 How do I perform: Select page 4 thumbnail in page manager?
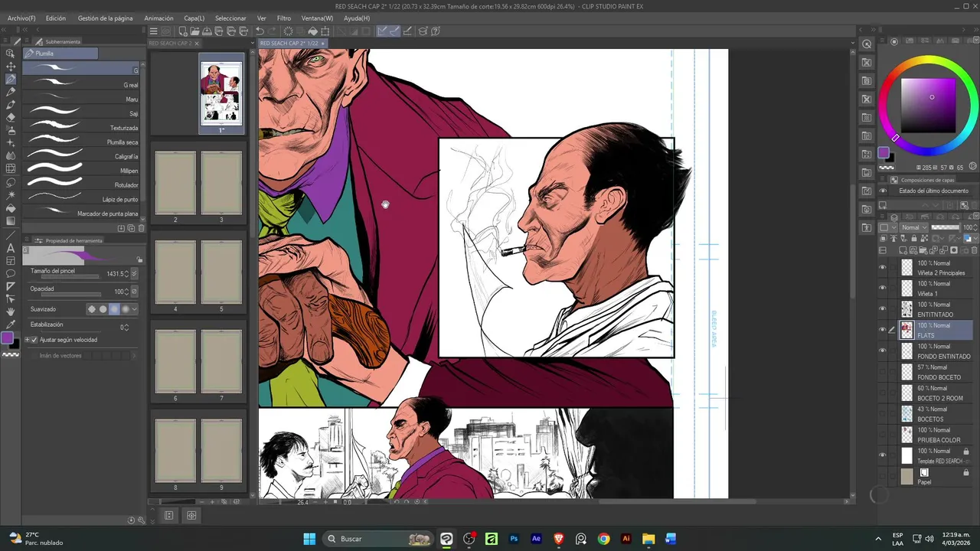click(175, 272)
